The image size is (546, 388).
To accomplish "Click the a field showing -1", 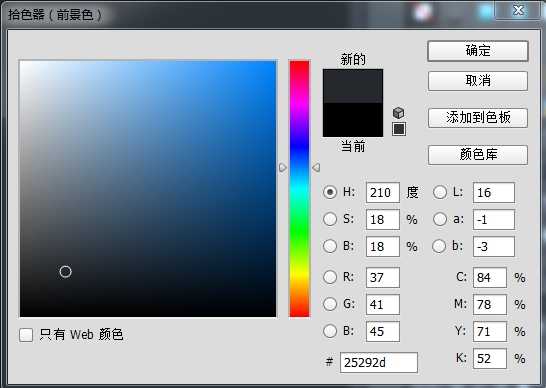I will [x=494, y=219].
